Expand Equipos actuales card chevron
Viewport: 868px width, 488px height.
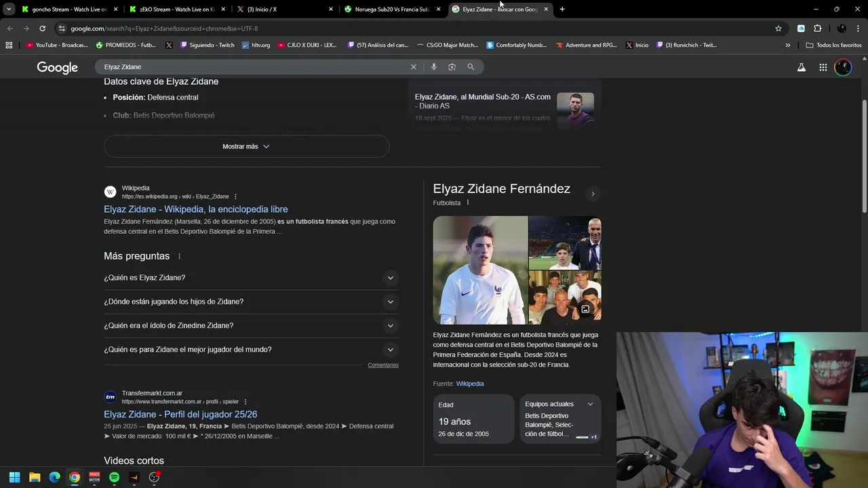590,404
